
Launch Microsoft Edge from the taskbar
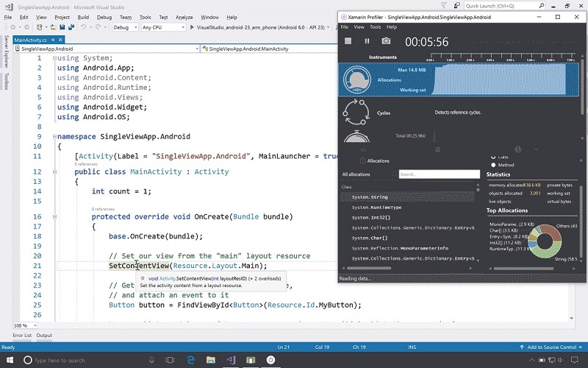pos(191,360)
